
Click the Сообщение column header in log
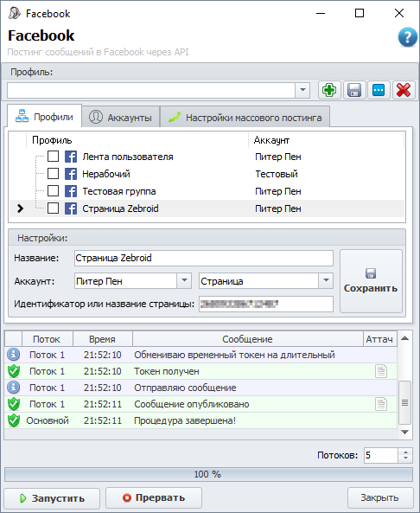click(247, 339)
